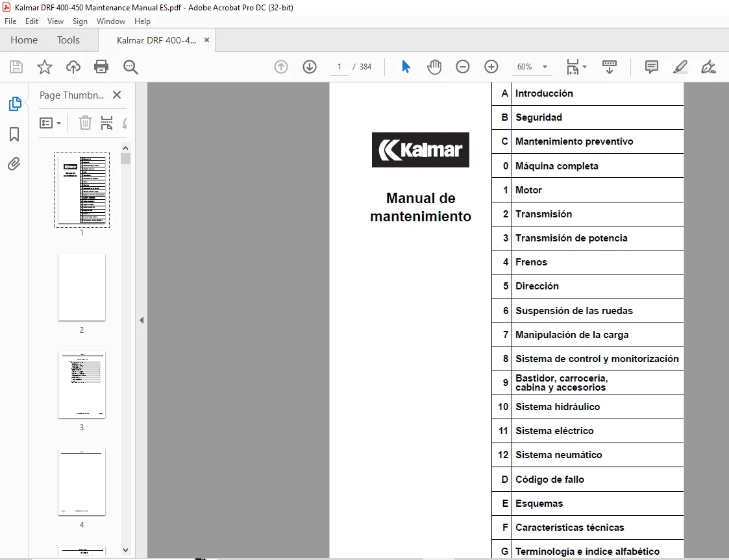The width and height of the screenshot is (729, 560).
Task: Open the Sign document tool
Action: point(708,67)
